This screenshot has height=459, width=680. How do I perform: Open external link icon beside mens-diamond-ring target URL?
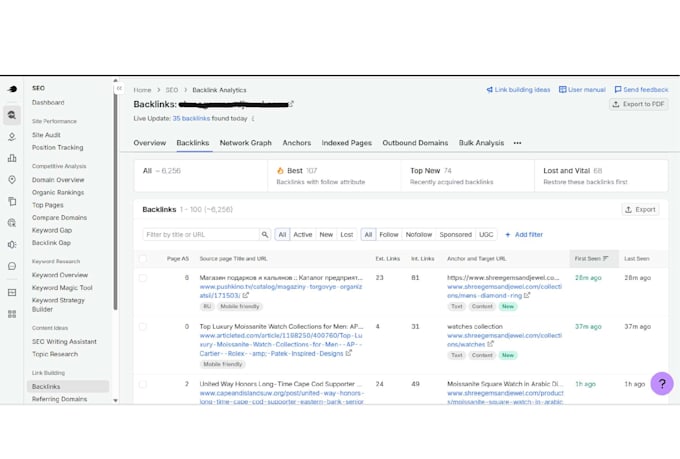pyautogui.click(x=526, y=295)
